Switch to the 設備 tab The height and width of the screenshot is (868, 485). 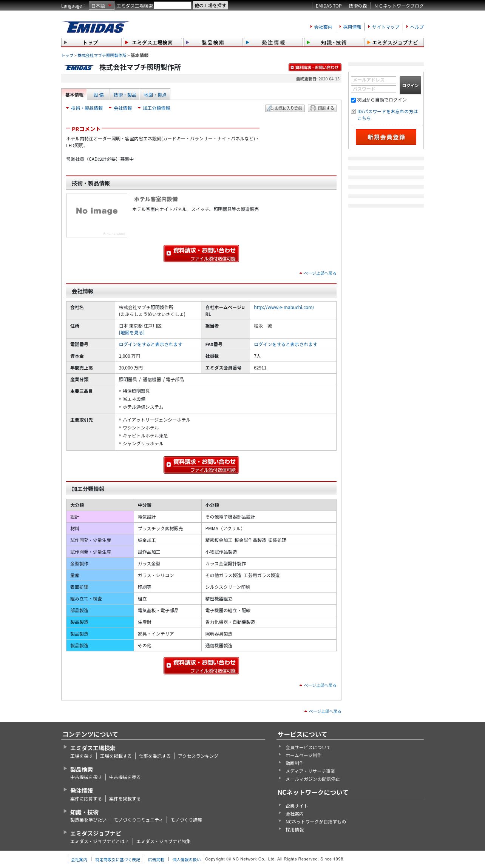click(x=99, y=95)
